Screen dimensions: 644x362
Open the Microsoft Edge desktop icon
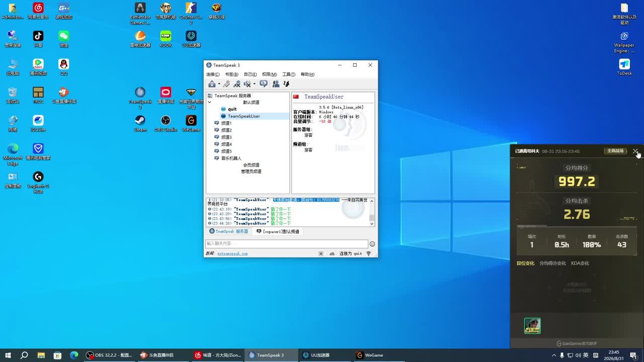pyautogui.click(x=13, y=154)
